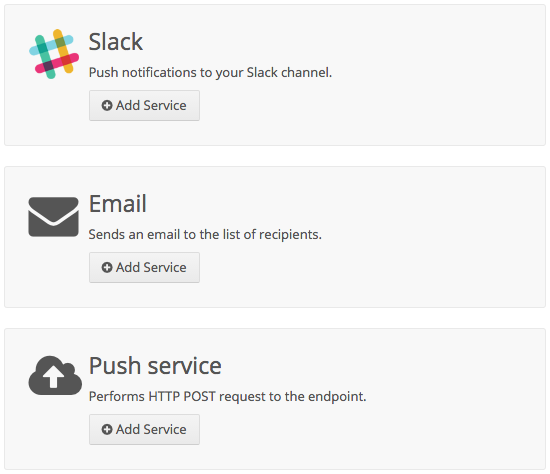Add the Slack service
Image resolution: width=550 pixels, height=474 pixels.
pos(144,106)
